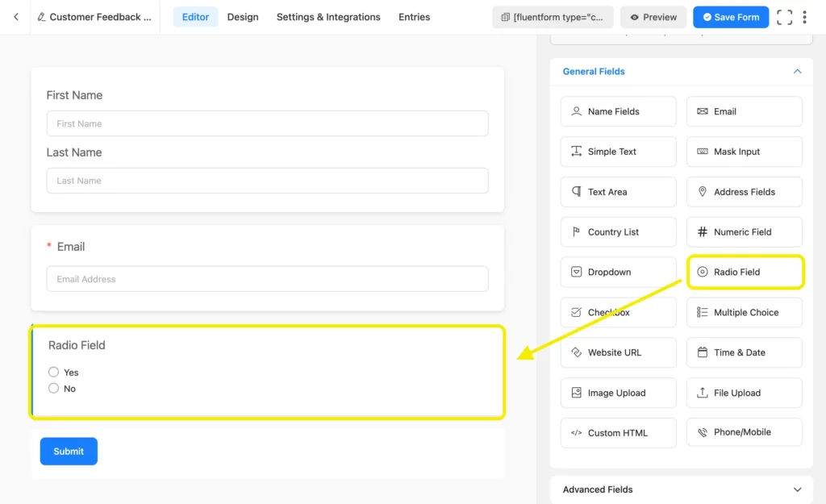Click the Save Form button
The width and height of the screenshot is (826, 504).
[731, 16]
